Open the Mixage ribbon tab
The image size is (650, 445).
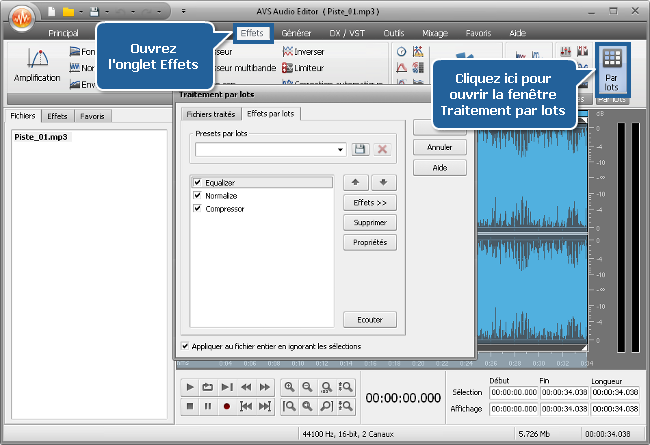pyautogui.click(x=435, y=33)
